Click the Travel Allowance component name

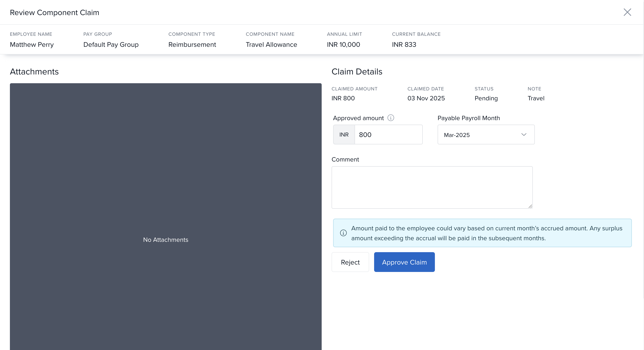pos(271,45)
